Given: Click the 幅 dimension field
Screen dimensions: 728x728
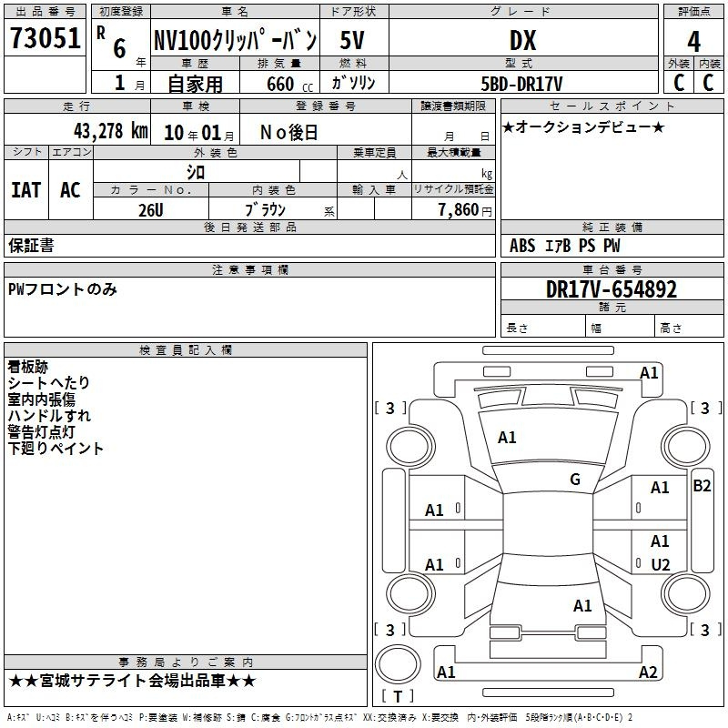Looking at the screenshot, I should tap(621, 326).
